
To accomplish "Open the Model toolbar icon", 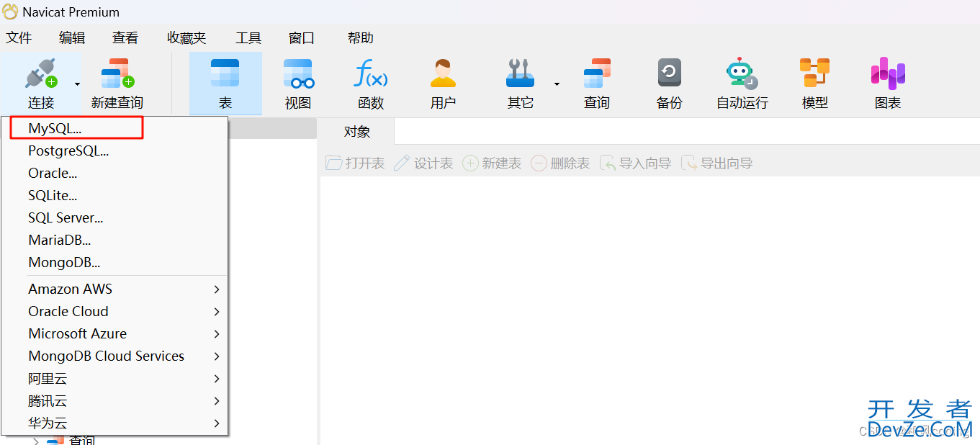I will tap(815, 74).
